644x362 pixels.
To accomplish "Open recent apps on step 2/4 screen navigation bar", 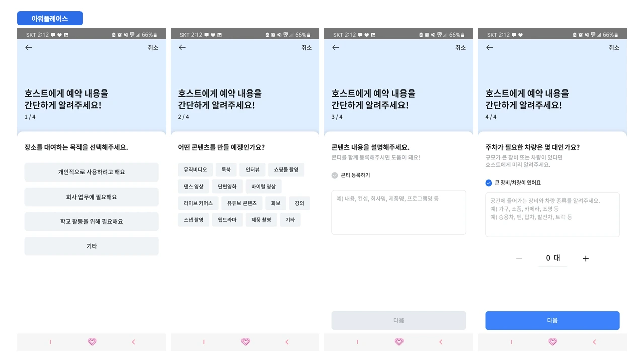I will coord(204,342).
